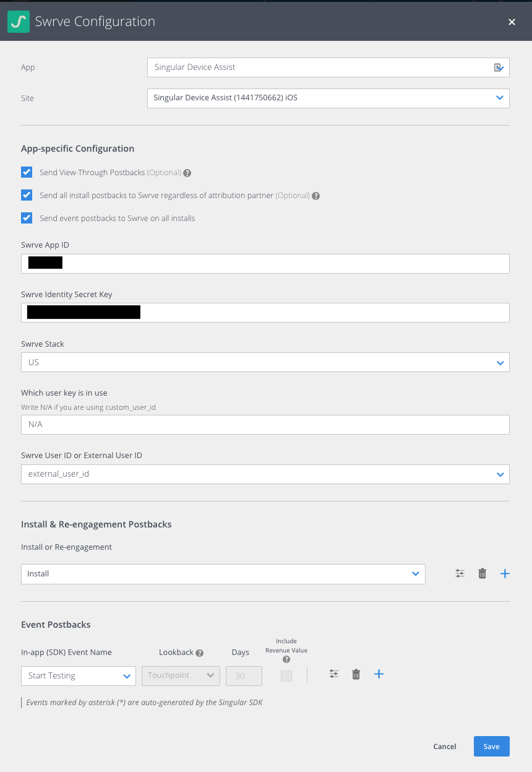Save the Swrve configuration
This screenshot has height=772, width=532.
point(492,747)
